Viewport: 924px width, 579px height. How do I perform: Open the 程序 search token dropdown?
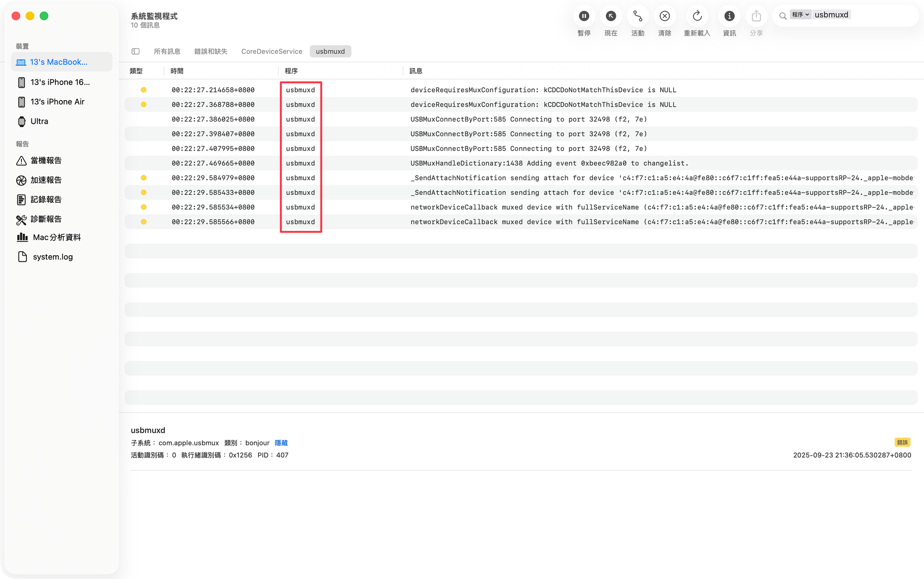pyautogui.click(x=800, y=15)
